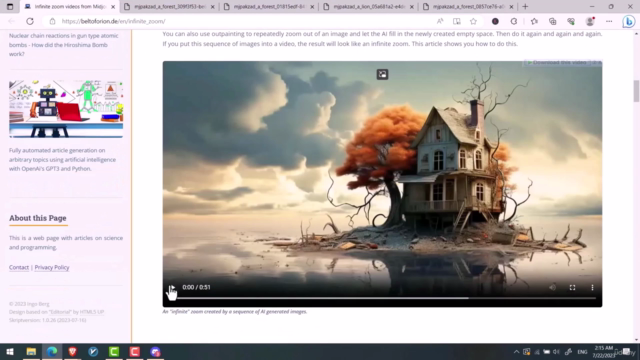Image resolution: width=640 pixels, height=360 pixels.
Task: Open Brave browser from taskbar
Action: 73,351
